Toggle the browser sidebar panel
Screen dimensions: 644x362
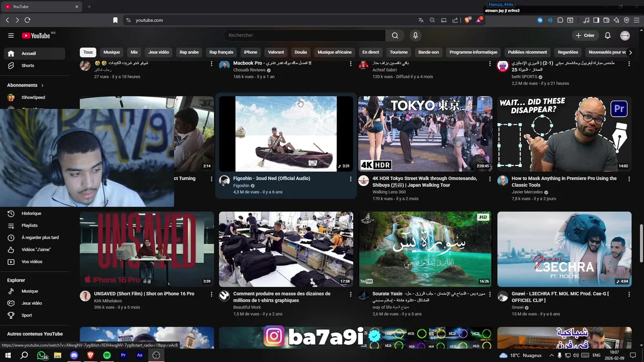[596, 20]
